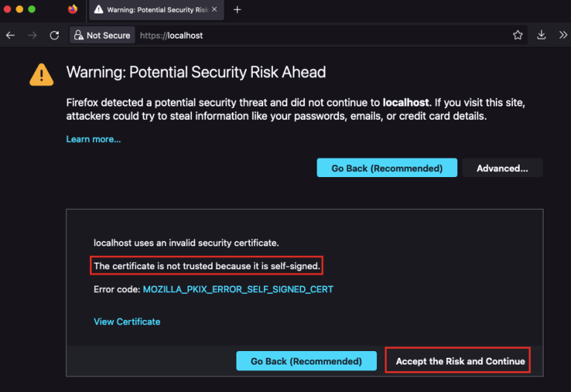This screenshot has height=392, width=571.
Task: Open the Learn more link
Action: coord(94,139)
